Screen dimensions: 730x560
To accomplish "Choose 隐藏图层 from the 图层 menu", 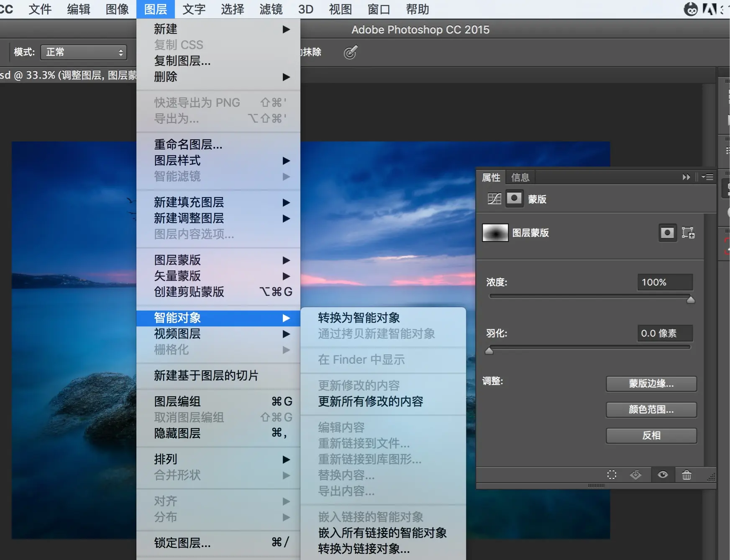I will [218, 433].
